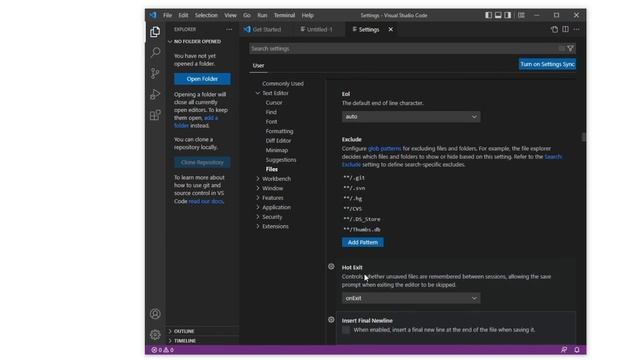Open the Customize Layout icon
This screenshot has width=640, height=360.
pyautogui.click(x=521, y=15)
